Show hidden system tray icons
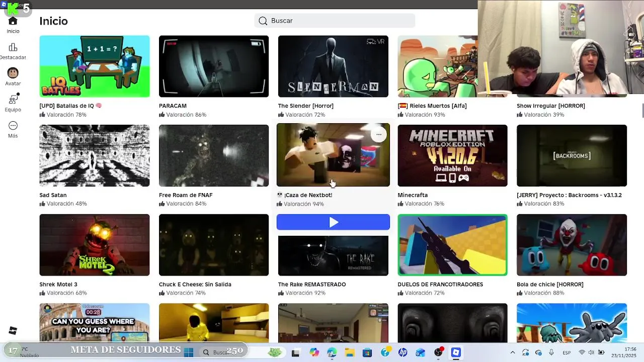Screen dimensions: 644x362 tap(513, 352)
